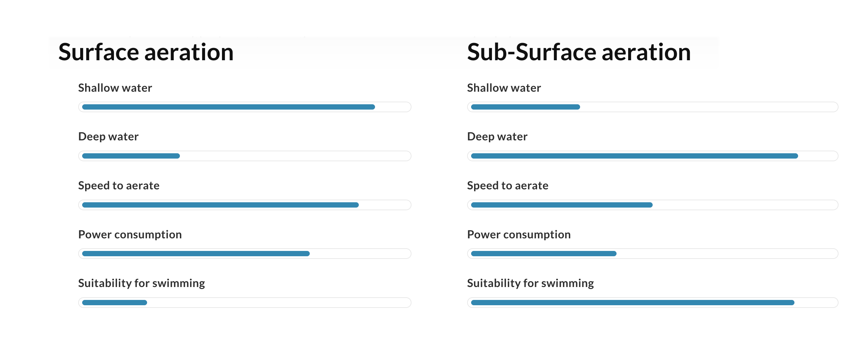Click Sub-Surface Shallow water progress bar
Viewport: 868px width, 338px height.
point(653,107)
